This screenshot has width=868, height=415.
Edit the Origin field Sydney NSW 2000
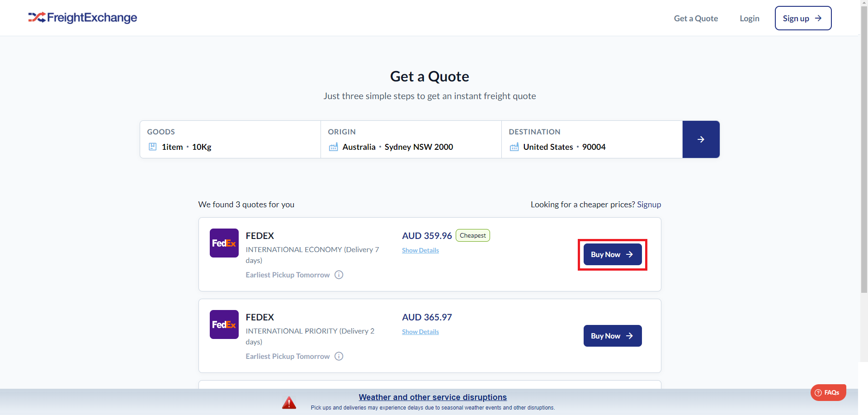(x=411, y=139)
